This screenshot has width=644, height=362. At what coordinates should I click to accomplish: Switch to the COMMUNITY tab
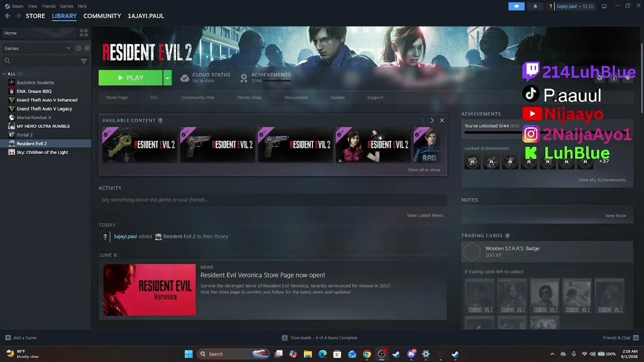click(102, 16)
